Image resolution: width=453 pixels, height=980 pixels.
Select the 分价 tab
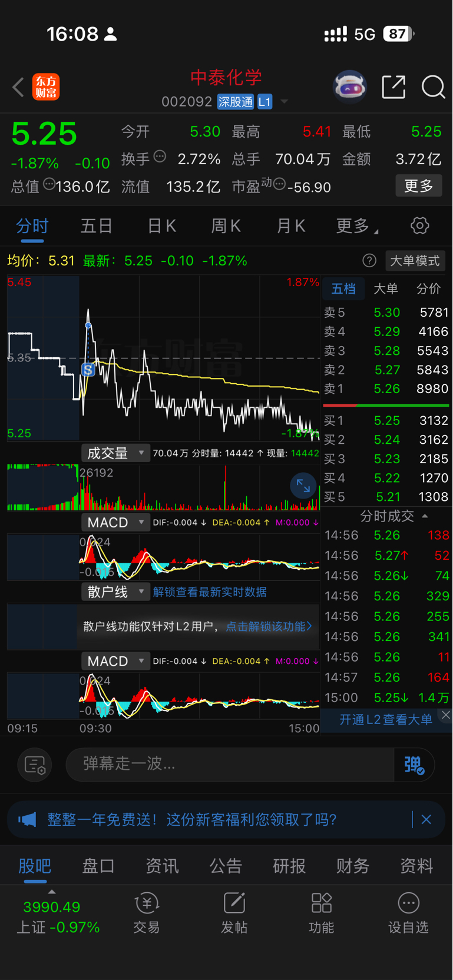click(x=428, y=289)
